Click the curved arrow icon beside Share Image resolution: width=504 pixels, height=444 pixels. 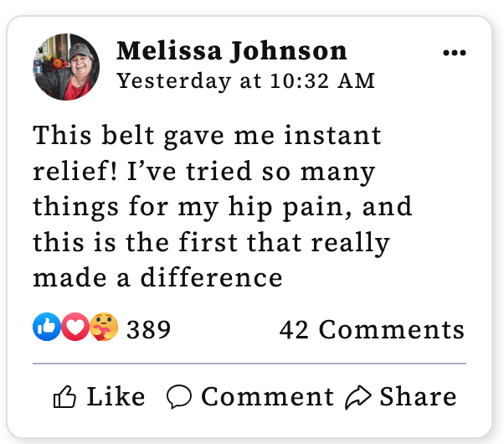coord(359,397)
